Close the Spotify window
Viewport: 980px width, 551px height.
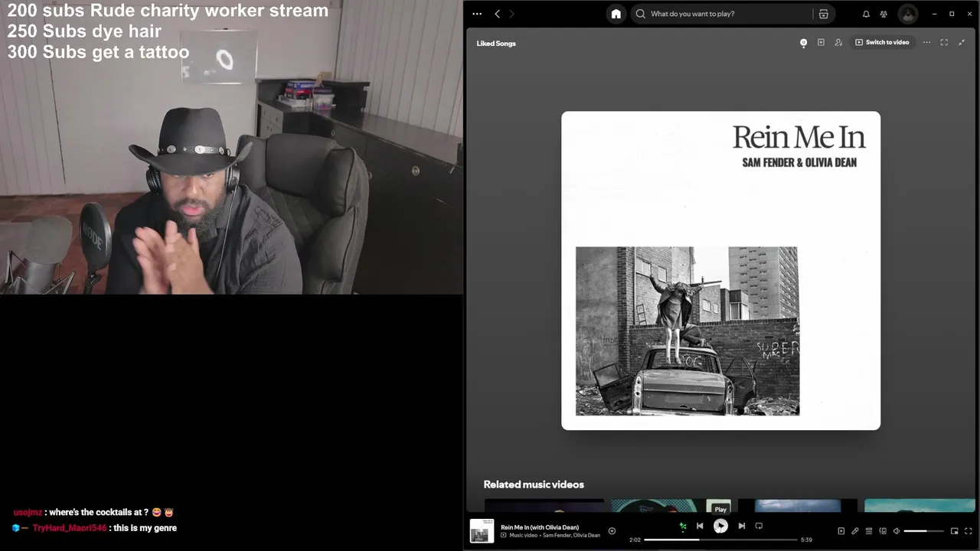click(969, 14)
